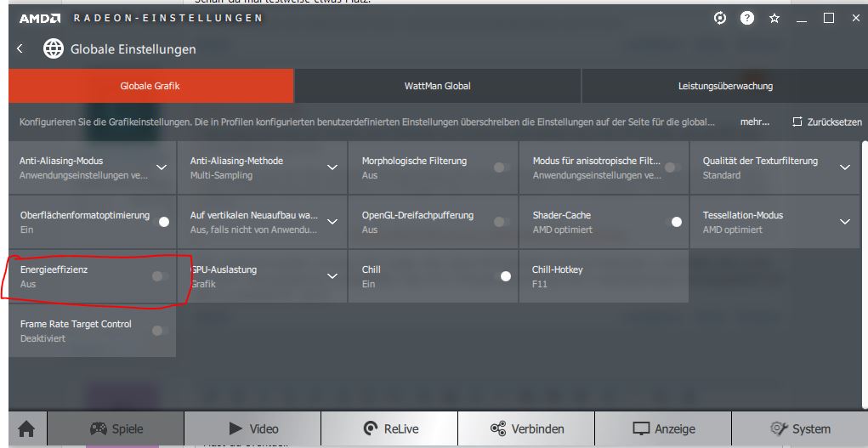Open the Leistungsüberwachung tab
The width and height of the screenshot is (868, 448).
click(724, 86)
